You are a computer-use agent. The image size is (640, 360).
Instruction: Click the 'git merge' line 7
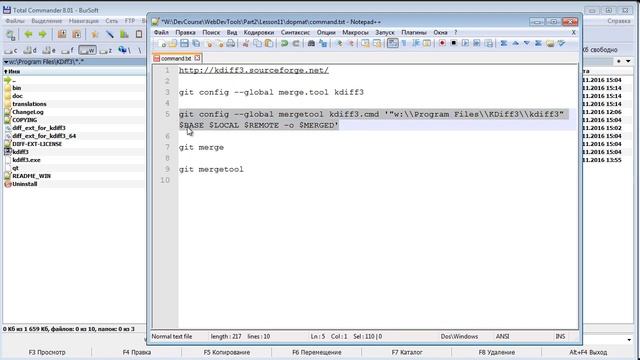[x=201, y=147]
